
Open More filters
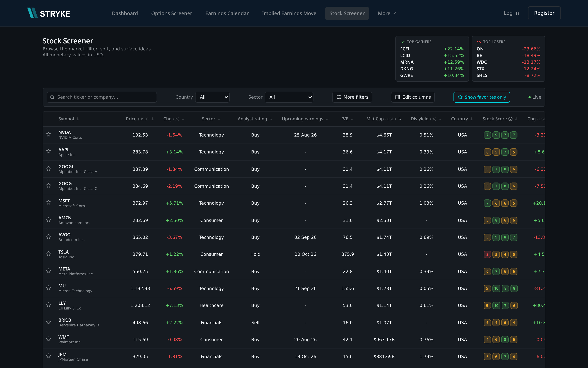pyautogui.click(x=352, y=97)
